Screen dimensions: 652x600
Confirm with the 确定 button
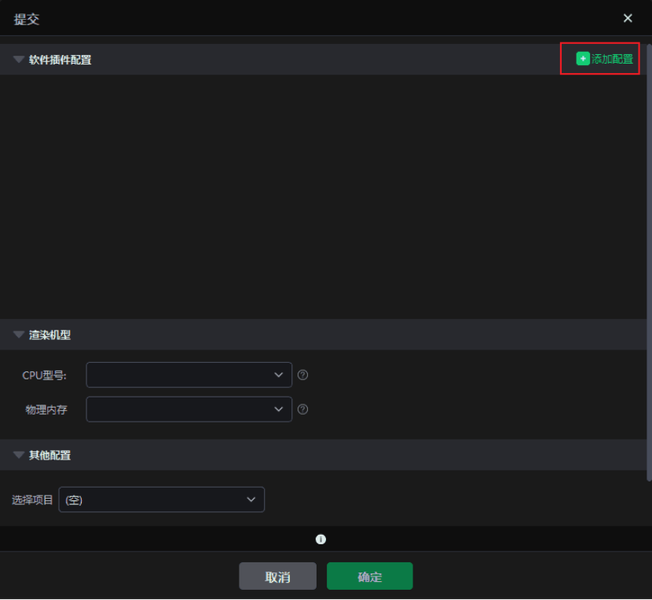click(370, 576)
